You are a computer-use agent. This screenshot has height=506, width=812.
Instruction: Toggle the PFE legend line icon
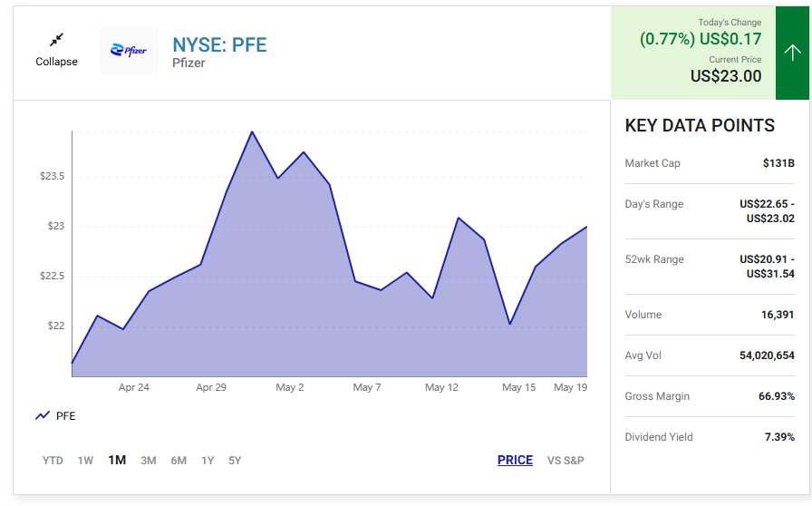click(43, 416)
